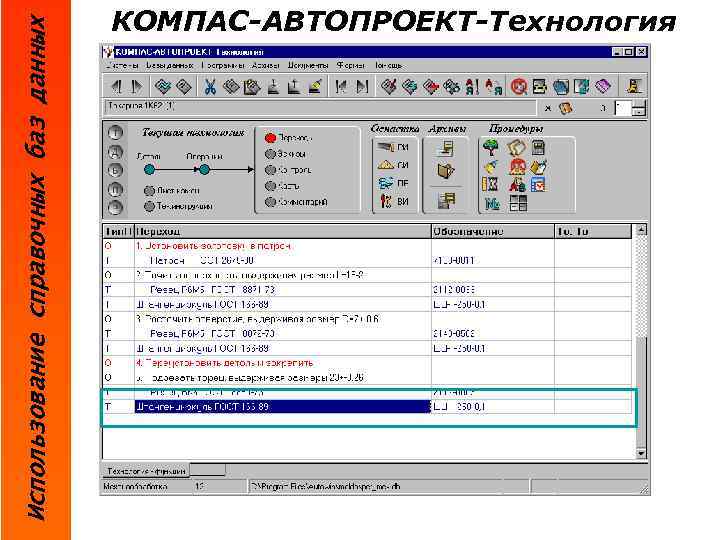This screenshot has height=540, width=720.
Task: Open the Базы данных menu
Action: pos(170,66)
